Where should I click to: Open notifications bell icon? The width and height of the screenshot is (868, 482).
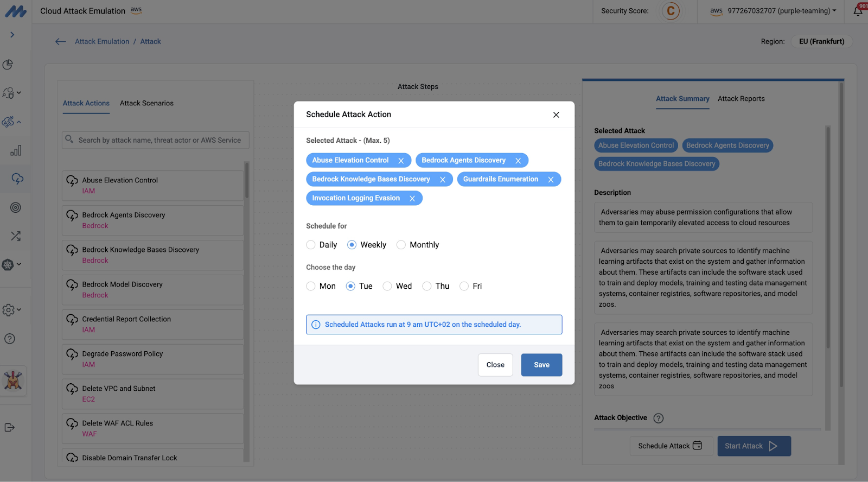858,11
